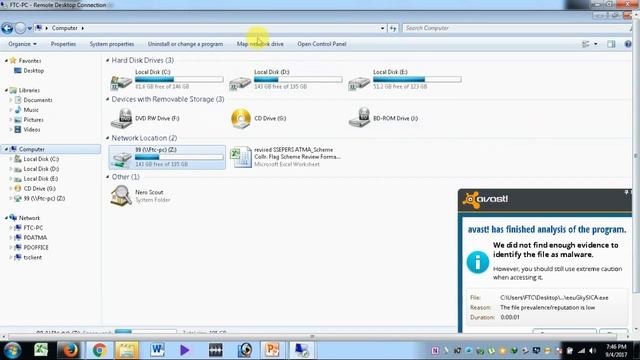Launch Chrome from the taskbar
640x360 pixels.
coord(99,350)
